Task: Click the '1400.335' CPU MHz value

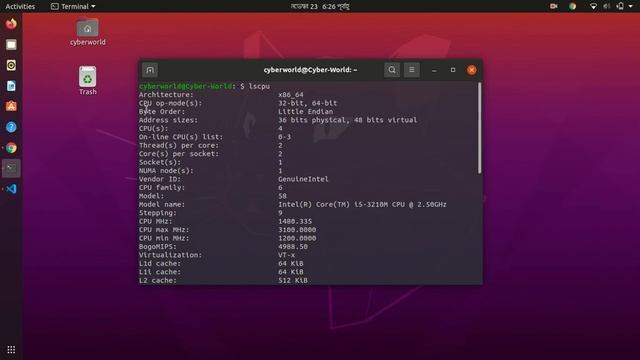Action: point(295,221)
